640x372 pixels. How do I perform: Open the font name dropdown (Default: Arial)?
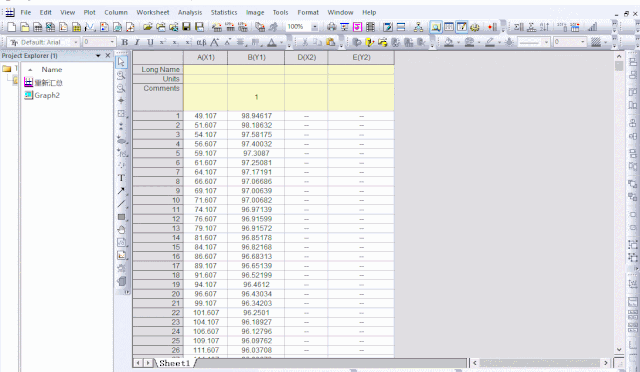coord(76,42)
